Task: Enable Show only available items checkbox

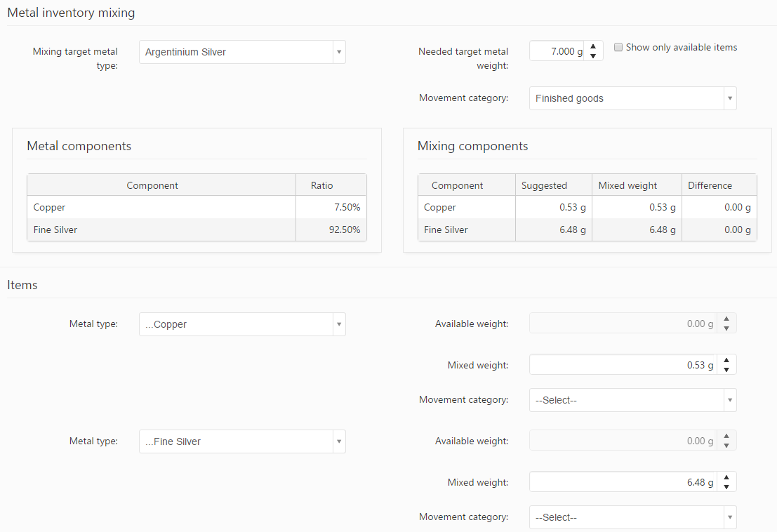Action: (618, 48)
